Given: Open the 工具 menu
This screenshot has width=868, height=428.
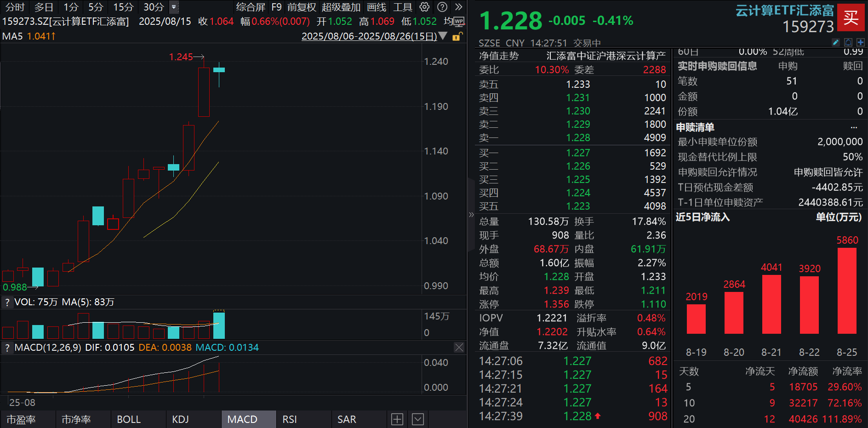Looking at the screenshot, I should click(x=402, y=7).
